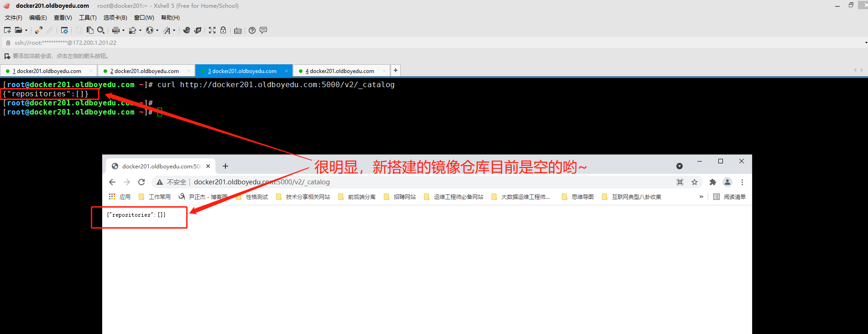Click the globe encoding icon
This screenshot has width=868, height=334.
[149, 30]
